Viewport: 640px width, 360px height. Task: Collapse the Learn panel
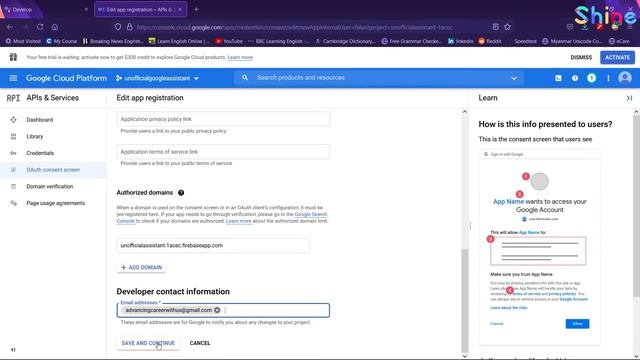click(x=629, y=98)
